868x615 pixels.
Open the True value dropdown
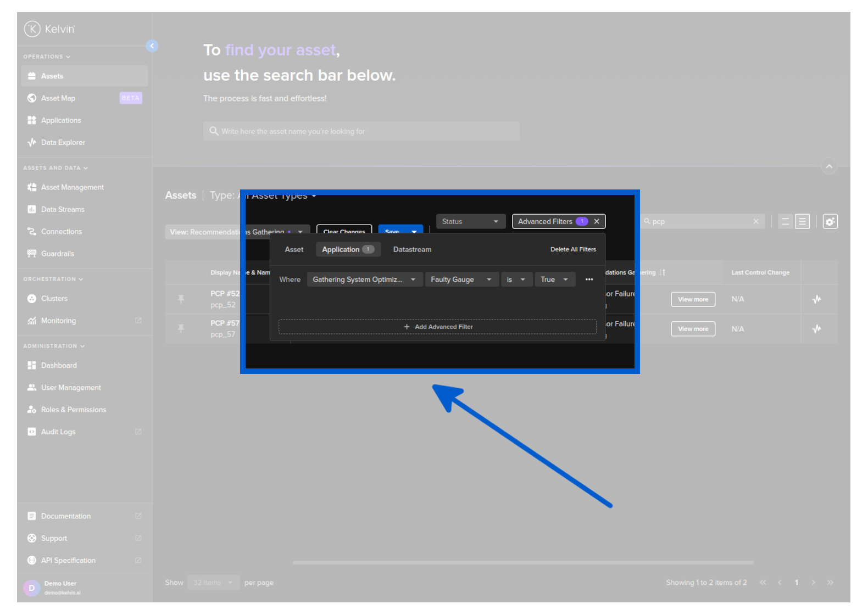click(x=554, y=279)
